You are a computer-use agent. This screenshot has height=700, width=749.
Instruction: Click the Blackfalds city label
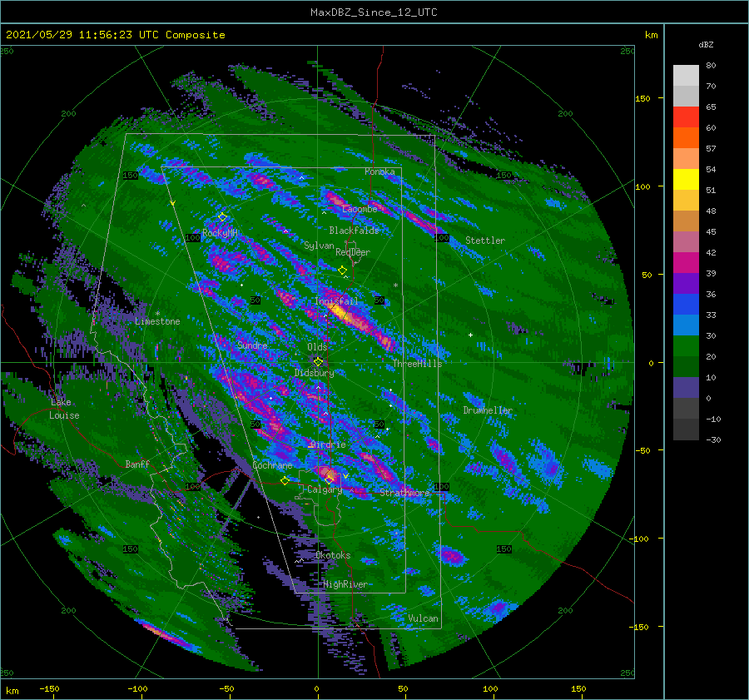click(x=354, y=231)
